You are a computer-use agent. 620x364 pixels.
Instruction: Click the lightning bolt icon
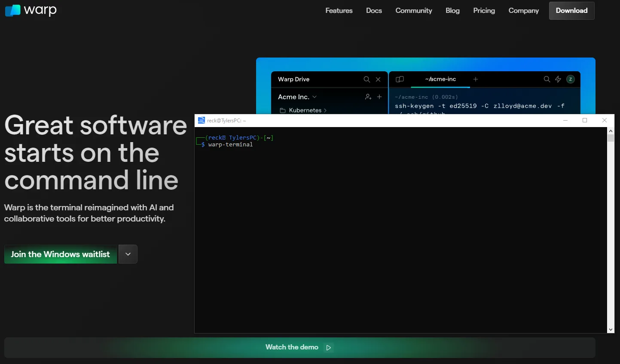pos(558,79)
